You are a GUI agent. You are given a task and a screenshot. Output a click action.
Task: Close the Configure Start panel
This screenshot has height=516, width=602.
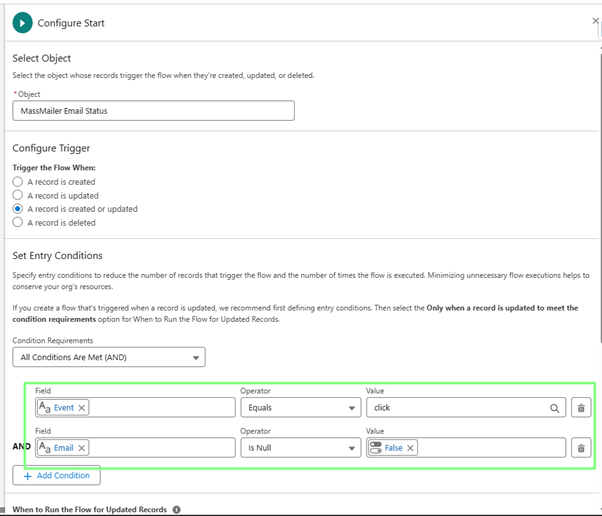pos(595,21)
